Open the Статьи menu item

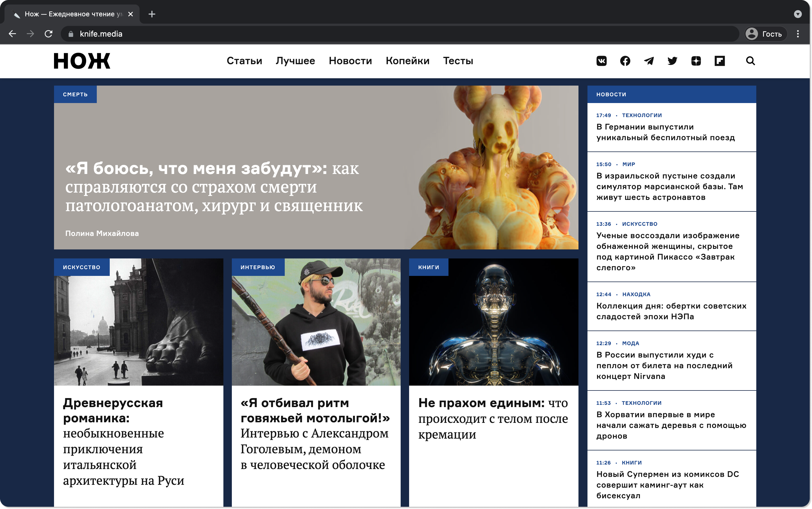[244, 61]
